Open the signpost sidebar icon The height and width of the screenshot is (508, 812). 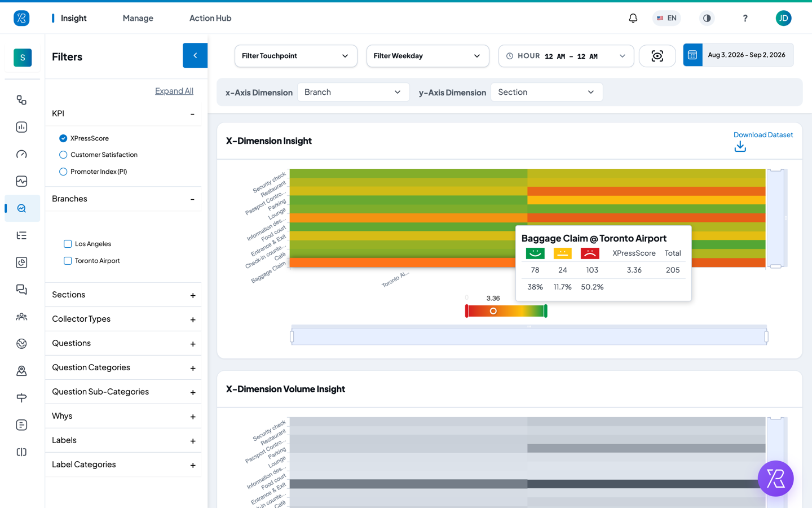point(21,398)
